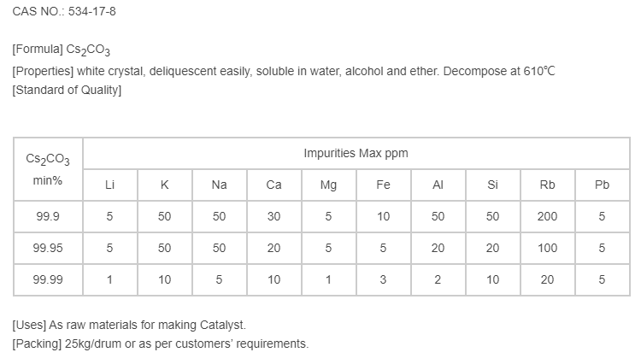641x364 pixels.
Task: Select the Si column header
Action: (x=492, y=185)
